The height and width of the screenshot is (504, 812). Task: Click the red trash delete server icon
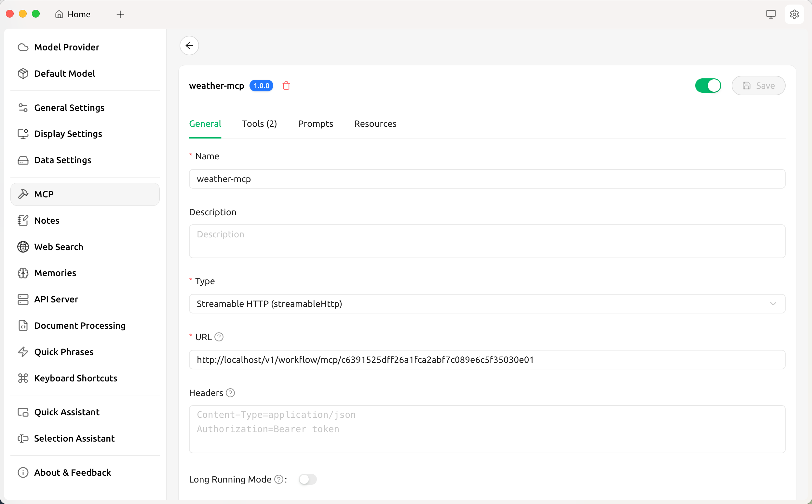coord(286,86)
